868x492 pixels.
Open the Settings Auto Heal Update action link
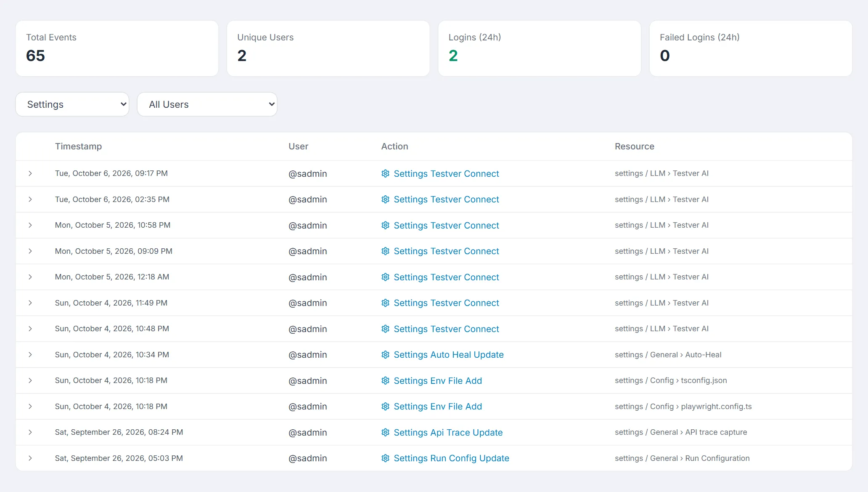(x=449, y=355)
